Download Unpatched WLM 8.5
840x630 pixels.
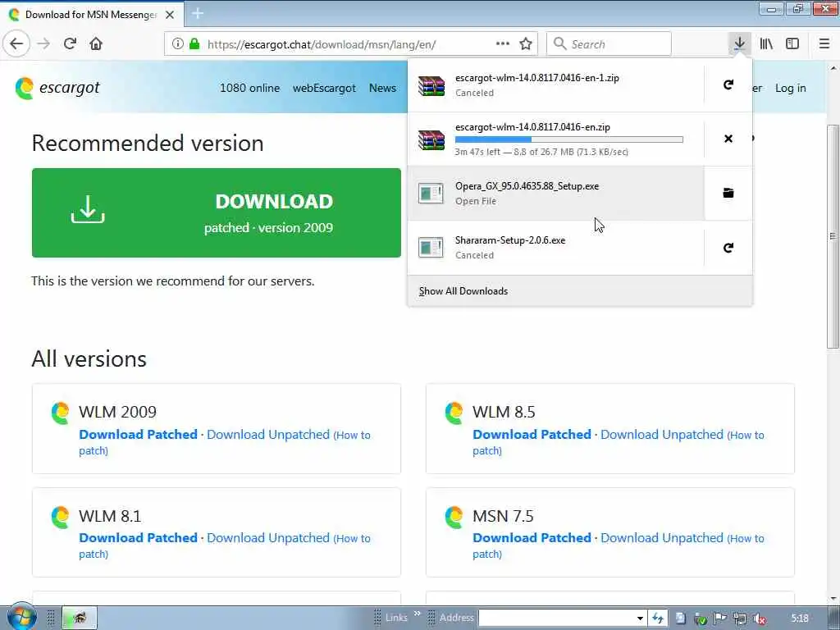662,435
